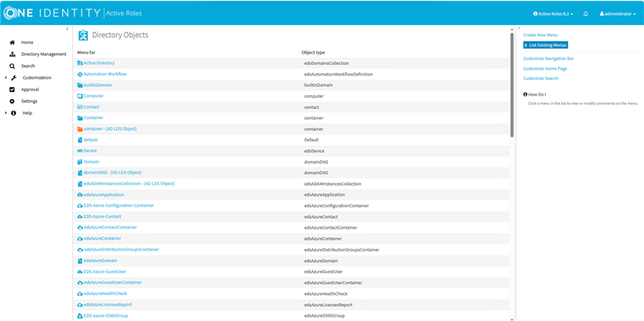The height and width of the screenshot is (321, 644).
Task: Open the domainDNS - (AD LDS Object) link
Action: pyautogui.click(x=112, y=173)
